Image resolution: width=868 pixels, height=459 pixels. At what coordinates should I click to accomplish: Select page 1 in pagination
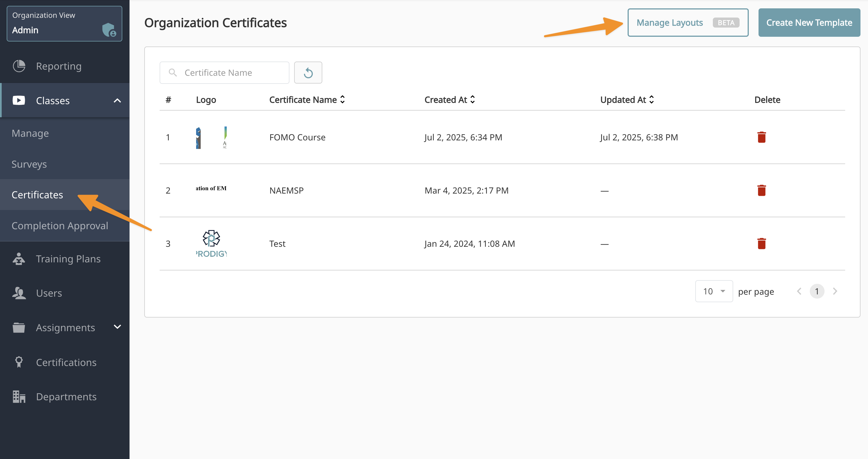tap(817, 291)
